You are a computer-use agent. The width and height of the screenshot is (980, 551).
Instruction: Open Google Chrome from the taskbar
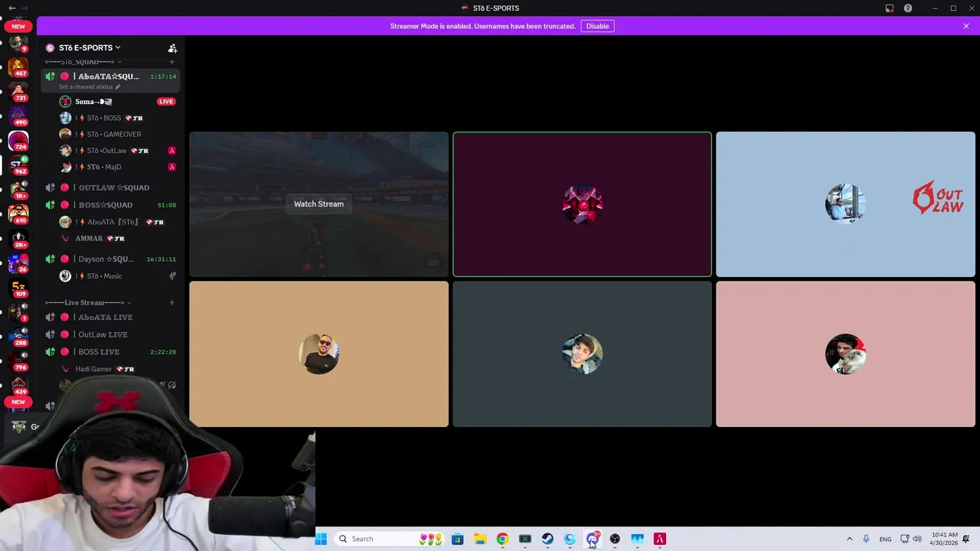click(x=502, y=539)
